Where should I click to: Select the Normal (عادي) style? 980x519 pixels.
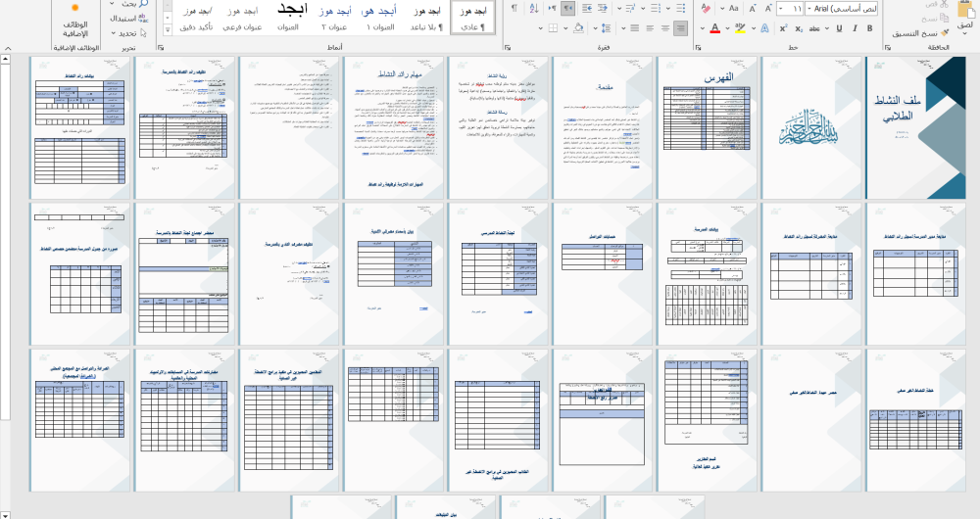click(472, 18)
